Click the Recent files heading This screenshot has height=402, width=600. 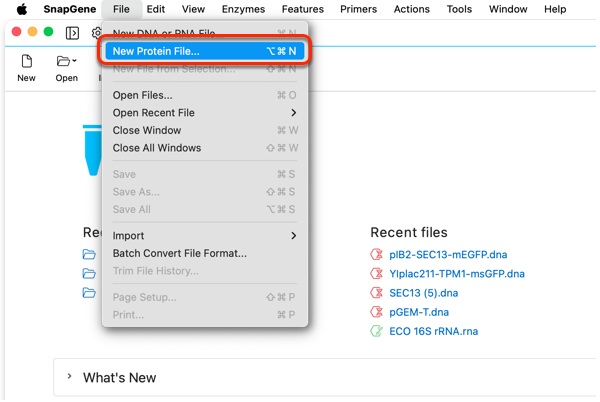click(409, 232)
